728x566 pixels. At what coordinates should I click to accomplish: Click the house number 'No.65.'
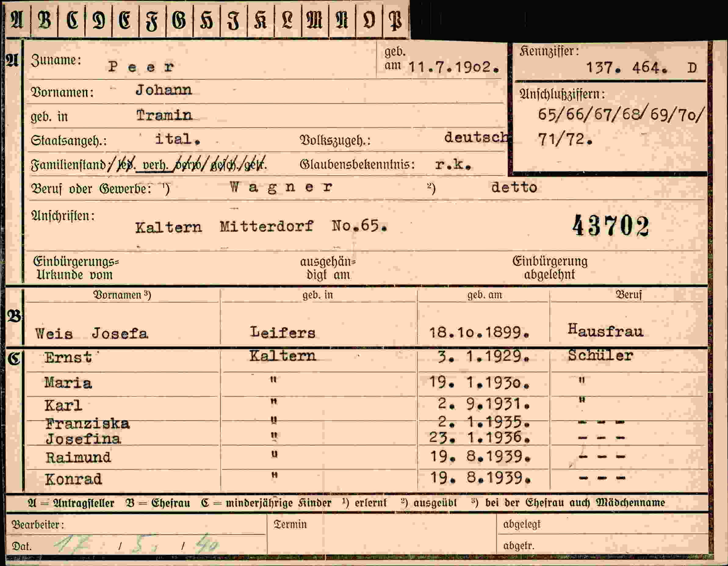tap(359, 226)
